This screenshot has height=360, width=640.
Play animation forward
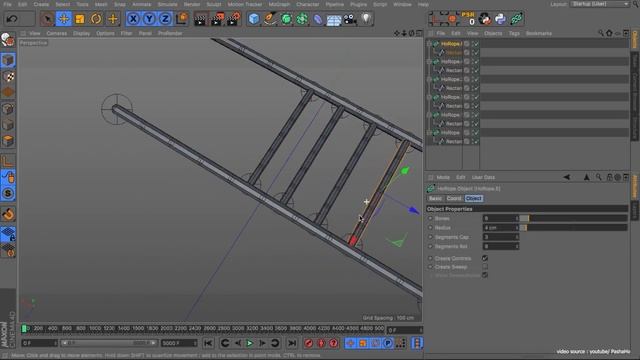(x=249, y=343)
